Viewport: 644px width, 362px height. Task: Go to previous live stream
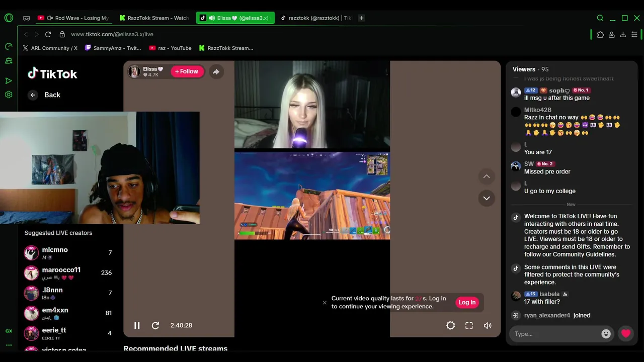pyautogui.click(x=487, y=176)
